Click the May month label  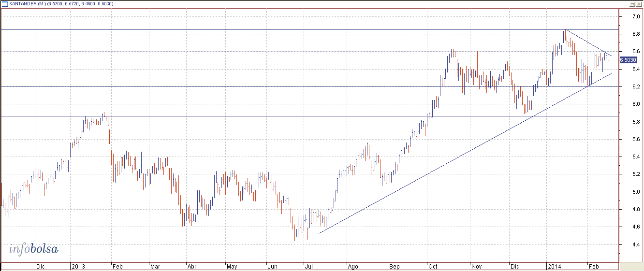(232, 266)
